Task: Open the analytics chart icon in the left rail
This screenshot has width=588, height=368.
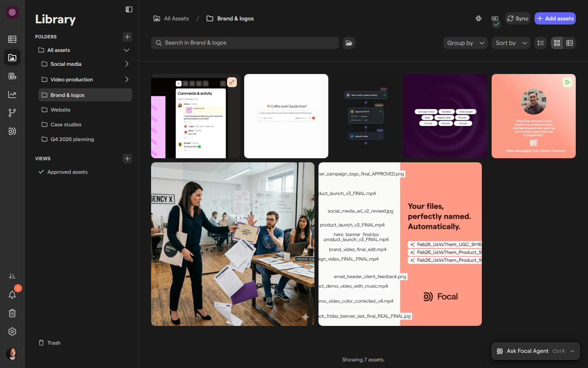Action: coord(12,94)
